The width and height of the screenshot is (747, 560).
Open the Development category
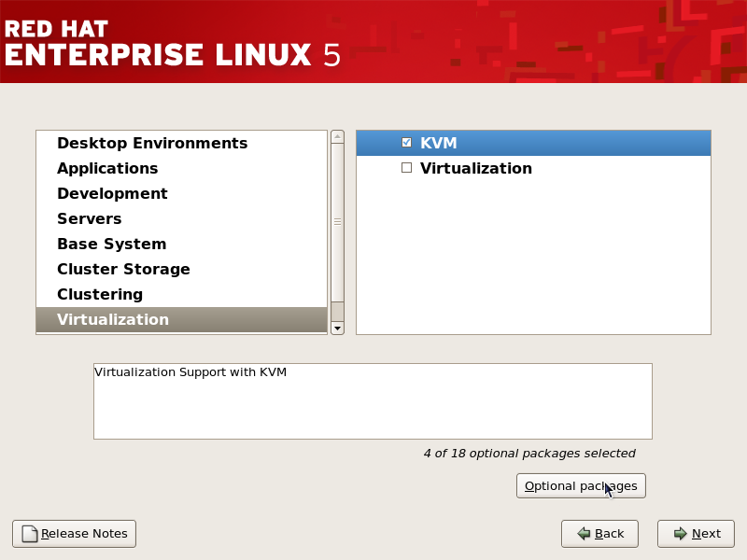click(112, 193)
